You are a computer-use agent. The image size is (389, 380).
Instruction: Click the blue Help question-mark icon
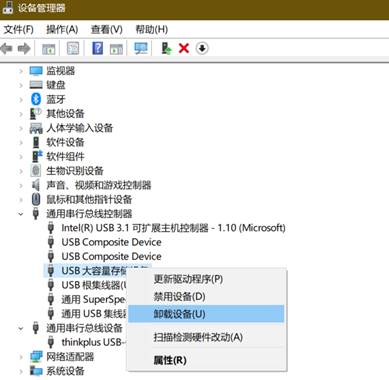(x=97, y=49)
